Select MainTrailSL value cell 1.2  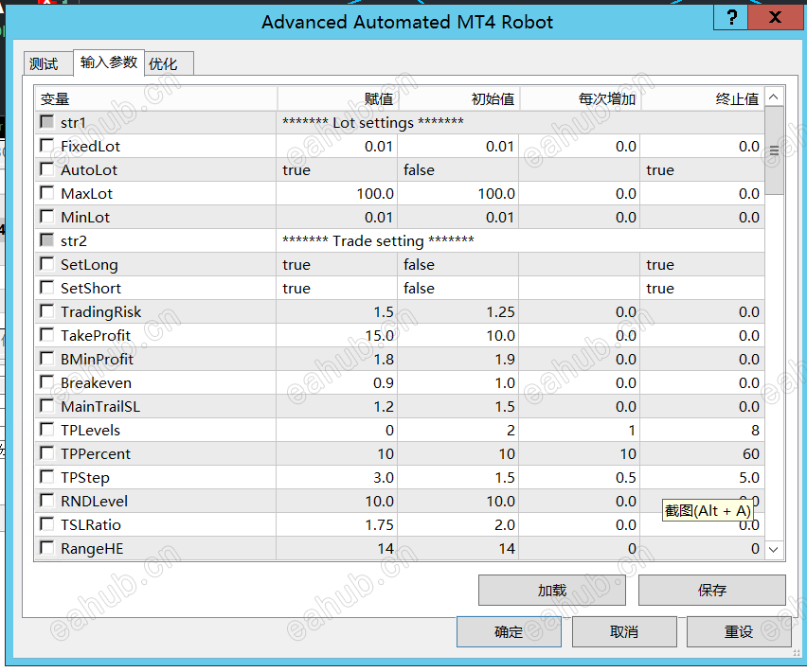point(337,406)
